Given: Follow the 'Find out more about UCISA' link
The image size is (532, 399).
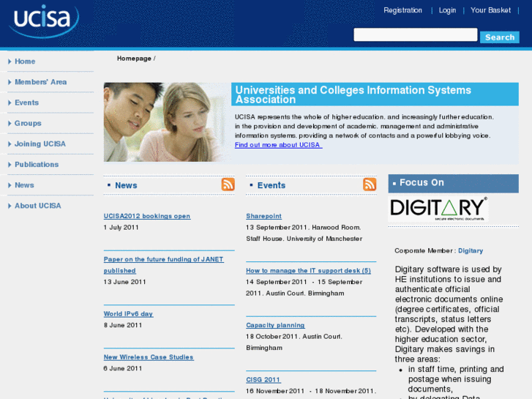Looking at the screenshot, I should [x=278, y=145].
